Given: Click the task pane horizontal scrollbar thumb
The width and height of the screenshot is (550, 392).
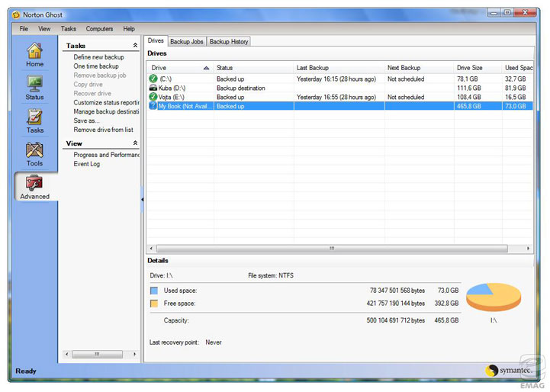Looking at the screenshot, I should (x=97, y=354).
